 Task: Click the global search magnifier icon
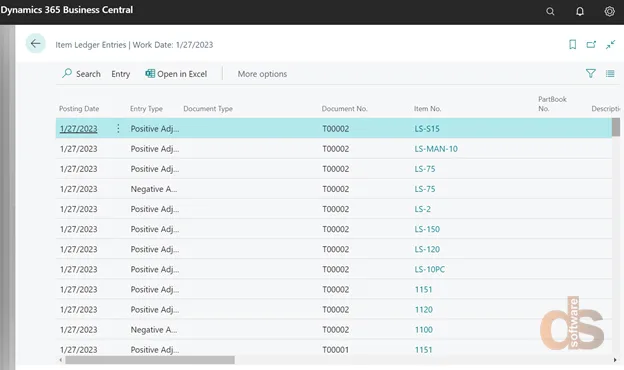point(550,12)
